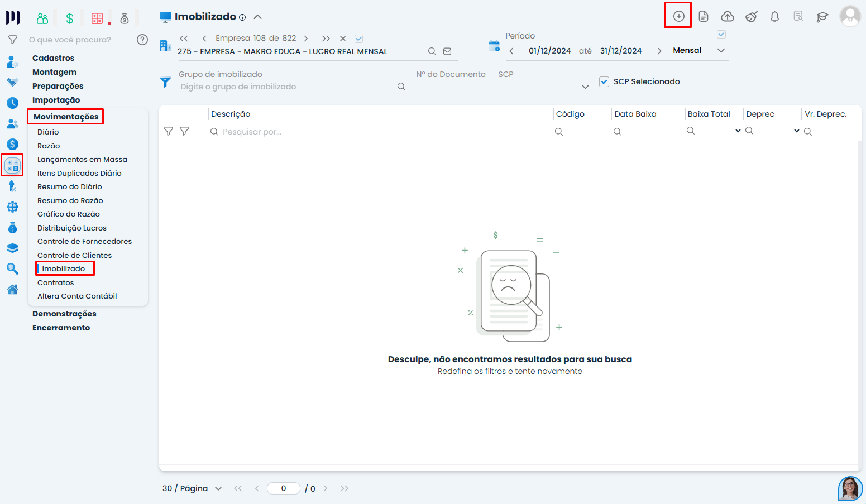Click the cloud upload icon
Image resolution: width=866 pixels, height=504 pixels.
pos(728,16)
